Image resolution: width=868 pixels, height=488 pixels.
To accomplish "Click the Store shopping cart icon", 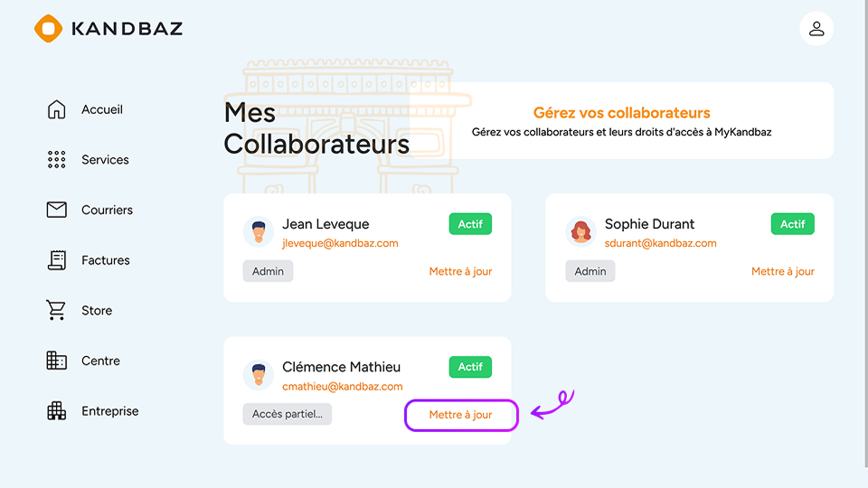I will click(56, 311).
